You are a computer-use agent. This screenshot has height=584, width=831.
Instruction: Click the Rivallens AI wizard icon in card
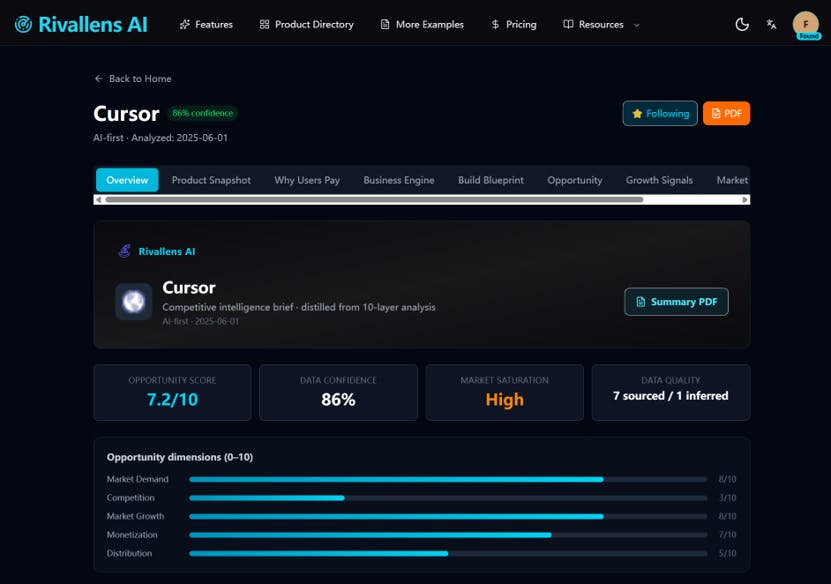(124, 251)
